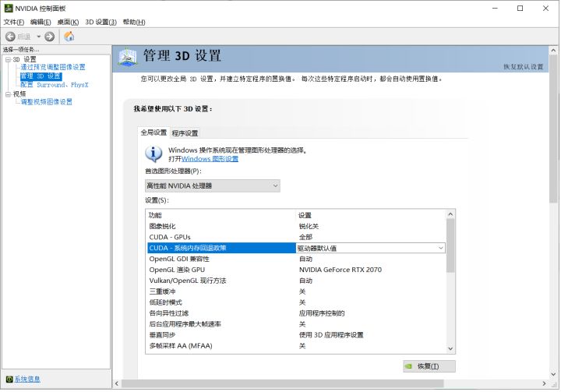Screen dimensions: 561x392
Task: Collapse the 视频 tree node
Action: [x=8, y=94]
